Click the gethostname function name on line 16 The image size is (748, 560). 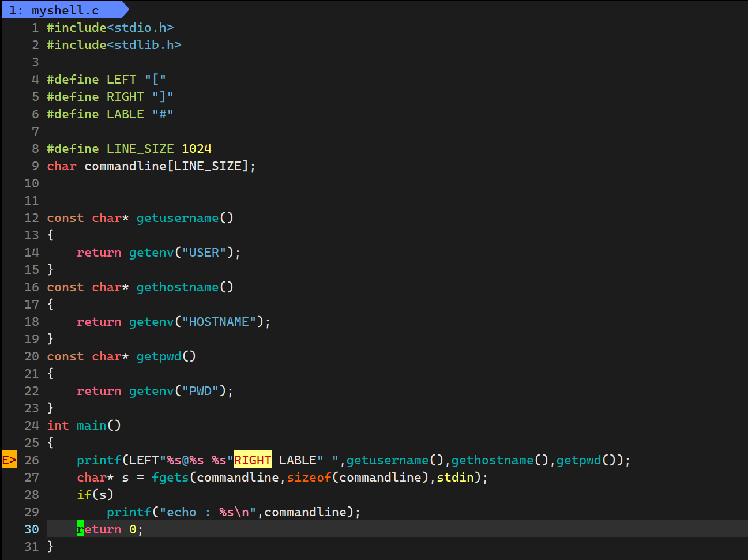[178, 287]
